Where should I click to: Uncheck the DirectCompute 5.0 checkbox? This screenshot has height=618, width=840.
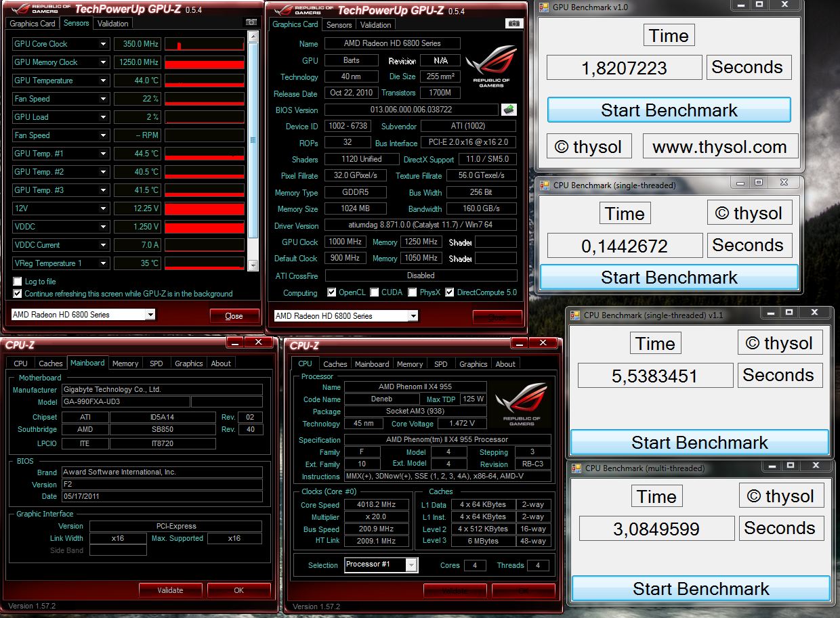[450, 292]
